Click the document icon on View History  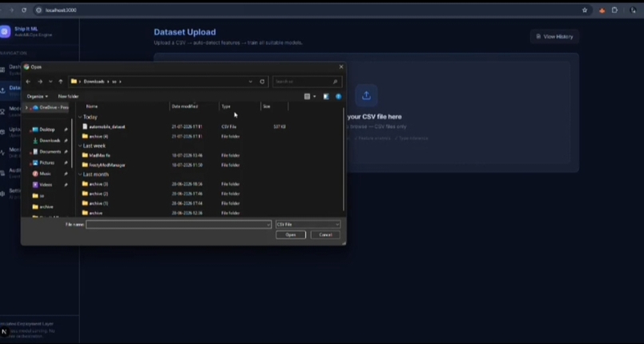[x=538, y=37]
